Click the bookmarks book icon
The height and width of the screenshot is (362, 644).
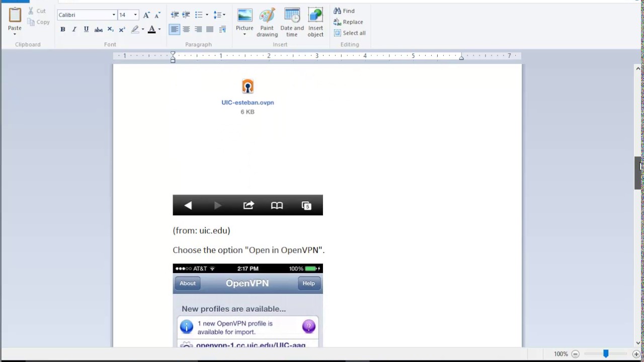click(277, 205)
